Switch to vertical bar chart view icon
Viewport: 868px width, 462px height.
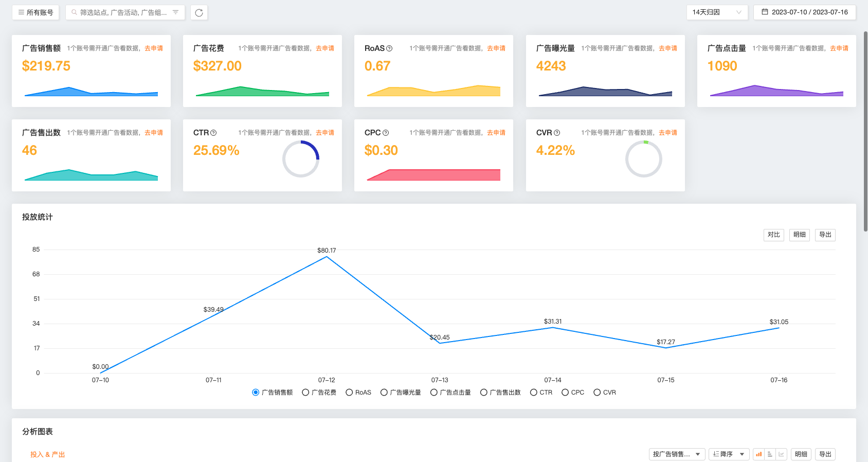click(758, 454)
